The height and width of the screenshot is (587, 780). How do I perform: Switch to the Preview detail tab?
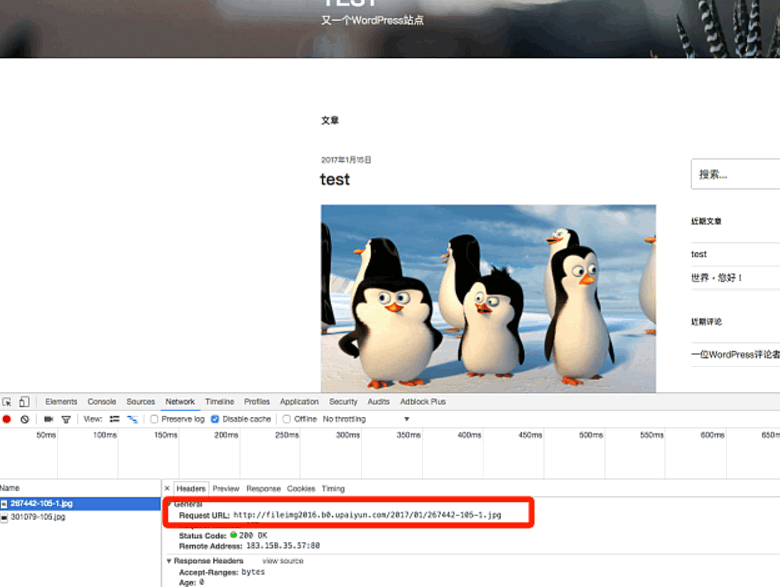pos(226,489)
